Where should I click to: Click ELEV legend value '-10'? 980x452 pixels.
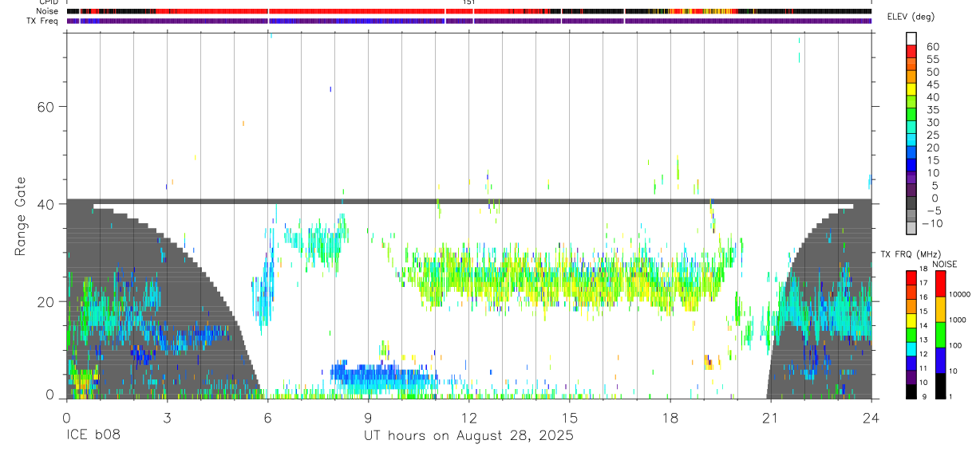932,223
